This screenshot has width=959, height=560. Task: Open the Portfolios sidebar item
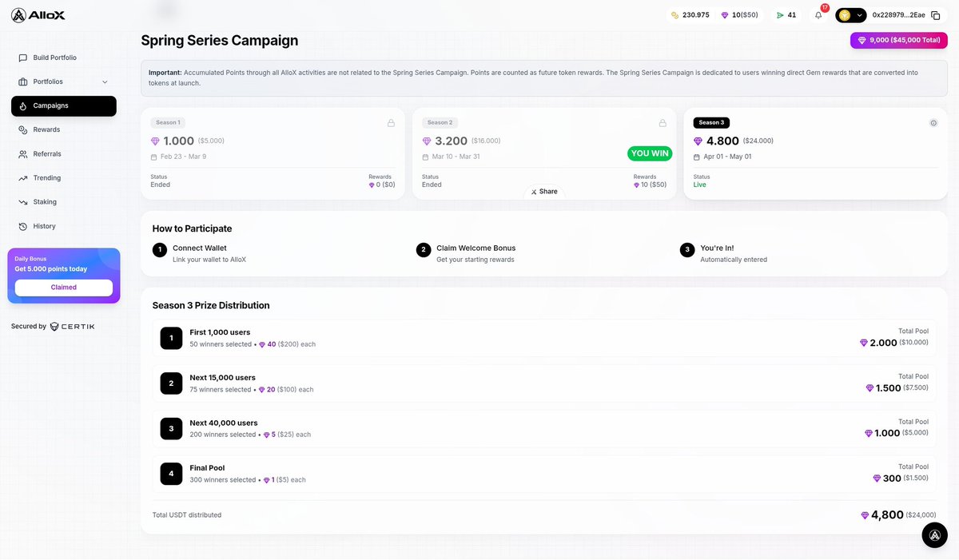(64, 81)
